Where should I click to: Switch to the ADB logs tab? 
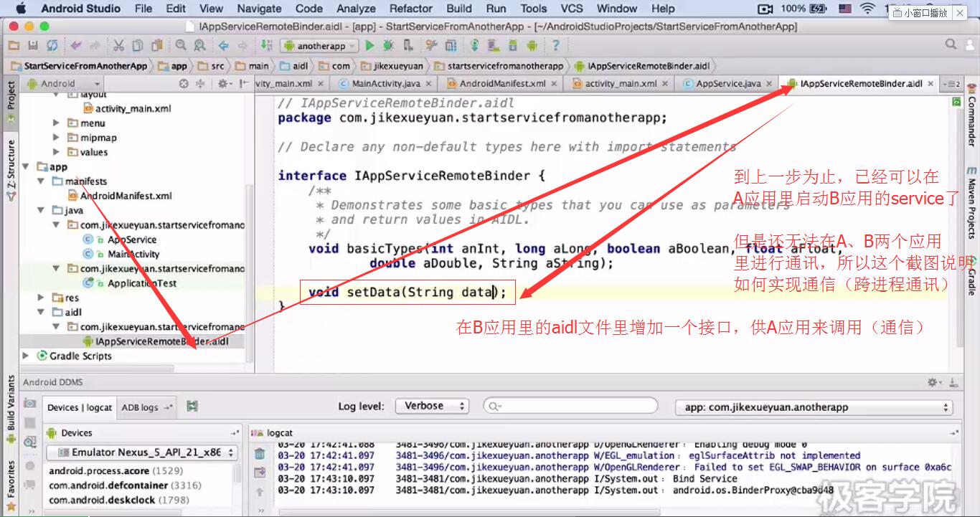click(x=146, y=407)
